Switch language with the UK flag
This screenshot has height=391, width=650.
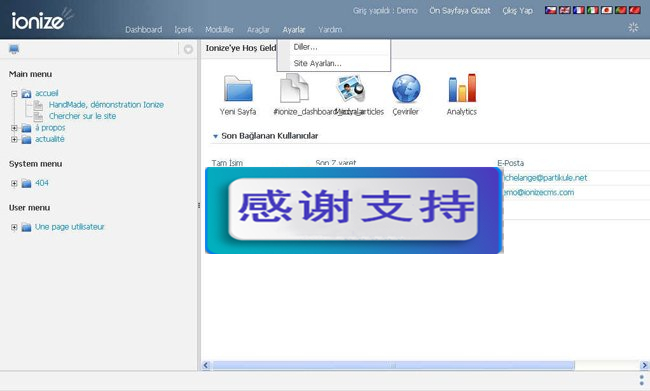[565, 10]
